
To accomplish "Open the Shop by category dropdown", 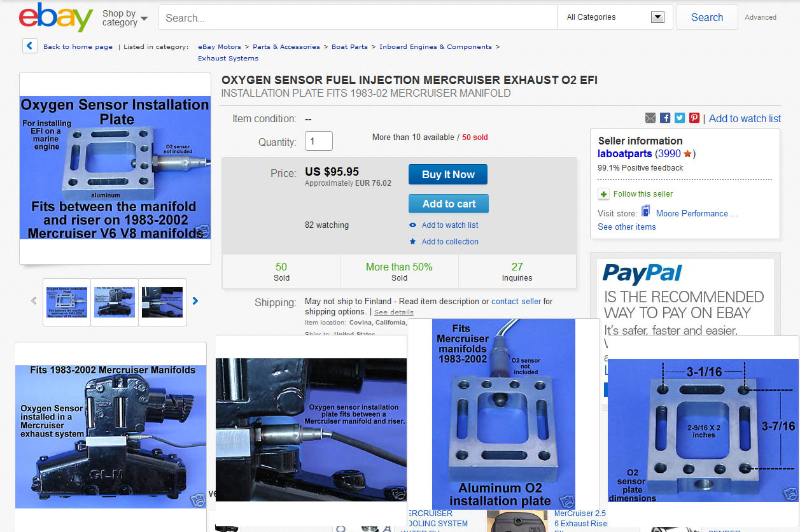I will (125, 18).
